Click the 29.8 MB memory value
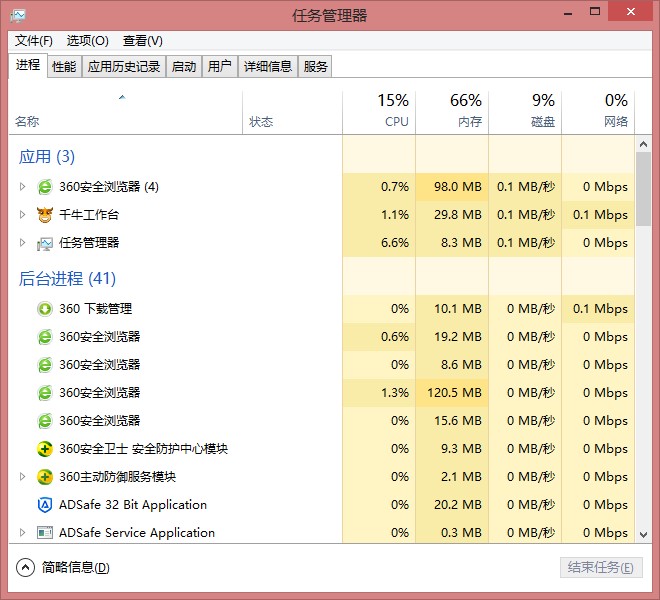The width and height of the screenshot is (660, 600). [x=458, y=215]
